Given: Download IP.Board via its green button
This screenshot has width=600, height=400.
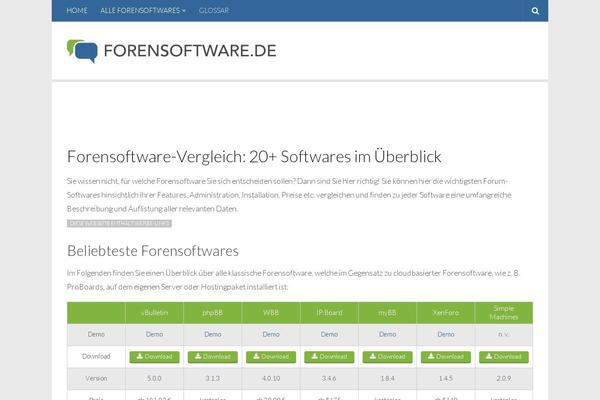Looking at the screenshot, I should click(x=329, y=357).
